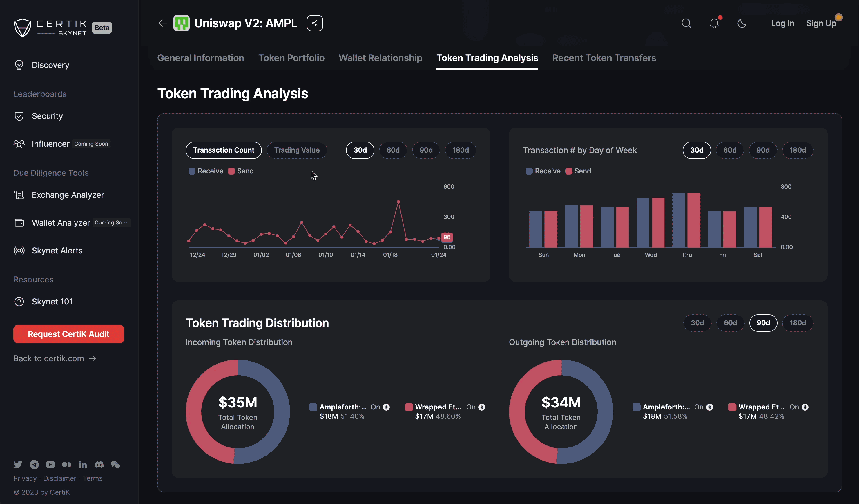Click the Thursday Send bar in chart
This screenshot has width=859, height=504.
click(694, 220)
